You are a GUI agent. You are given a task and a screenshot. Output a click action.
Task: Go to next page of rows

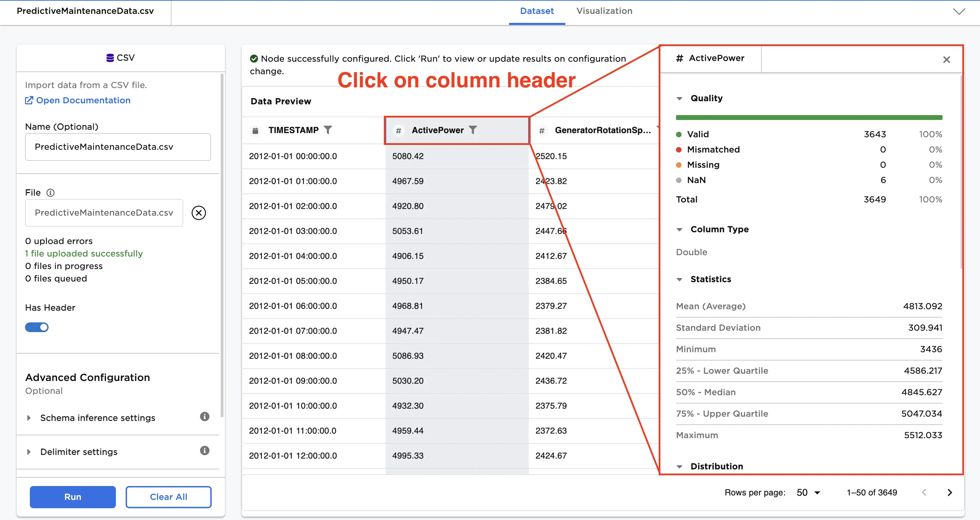949,493
